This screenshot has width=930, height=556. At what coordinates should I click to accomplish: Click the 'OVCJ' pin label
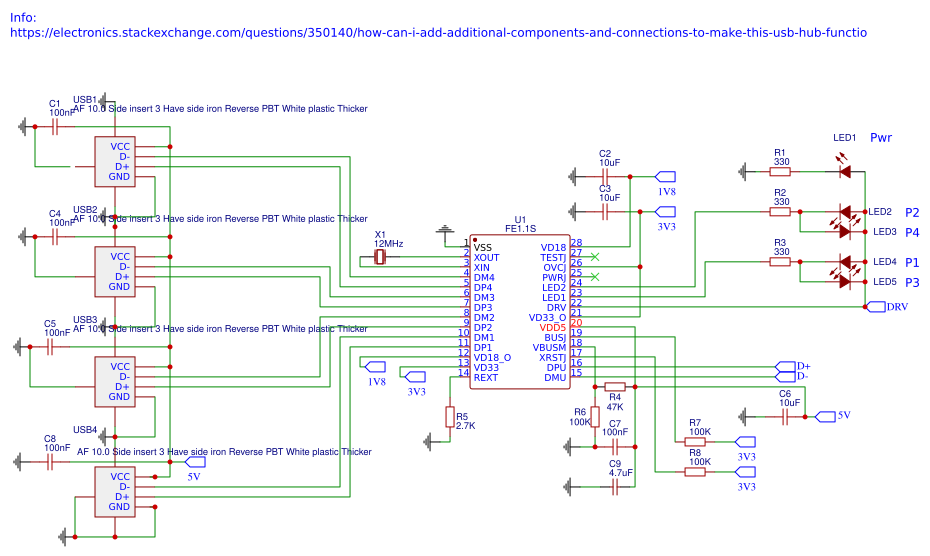click(x=555, y=268)
